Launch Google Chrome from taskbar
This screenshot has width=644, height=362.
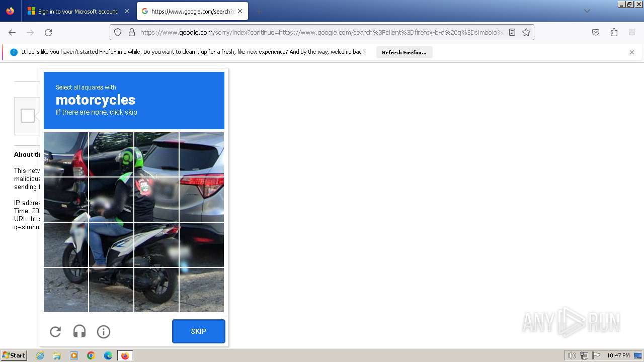(x=91, y=355)
